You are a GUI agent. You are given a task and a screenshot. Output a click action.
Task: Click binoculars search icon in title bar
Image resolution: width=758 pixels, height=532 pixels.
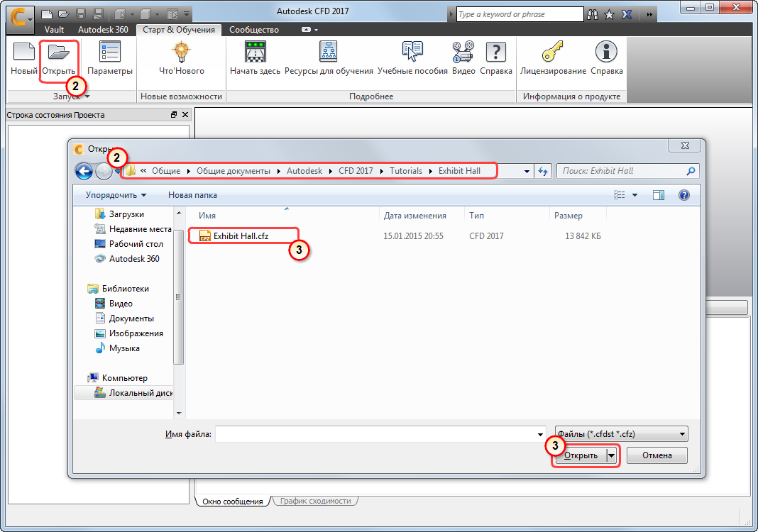(x=593, y=14)
